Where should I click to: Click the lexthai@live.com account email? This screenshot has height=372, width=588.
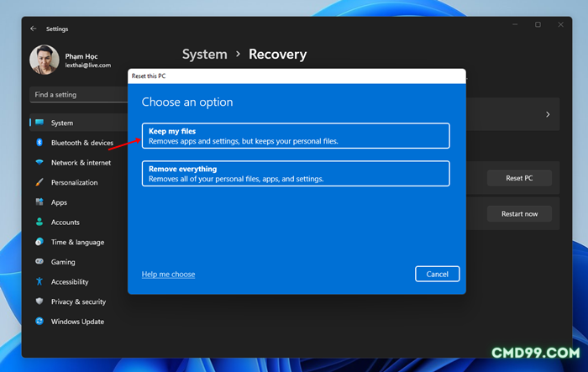(87, 65)
